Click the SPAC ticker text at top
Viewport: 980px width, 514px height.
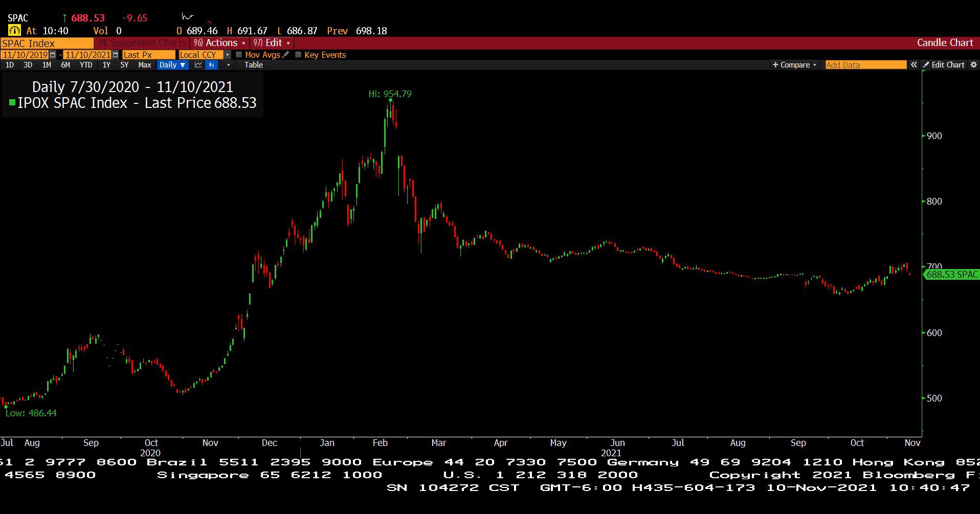pyautogui.click(x=18, y=18)
